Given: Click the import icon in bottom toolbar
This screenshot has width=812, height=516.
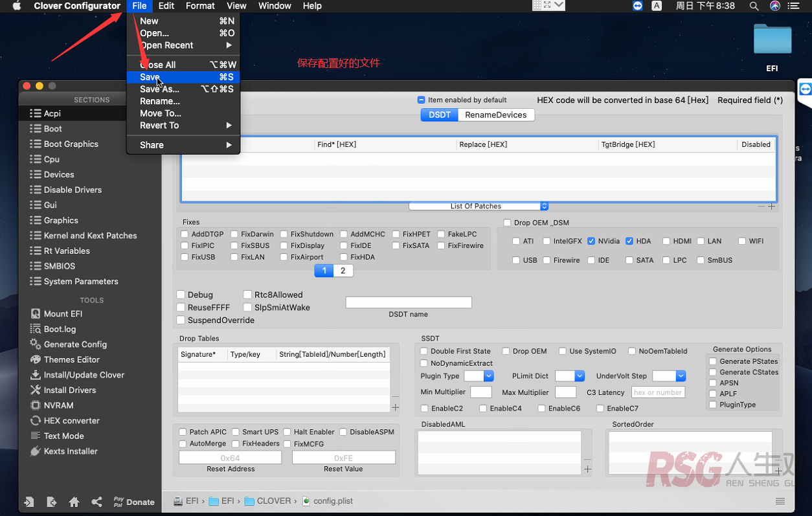Looking at the screenshot, I should [x=29, y=502].
